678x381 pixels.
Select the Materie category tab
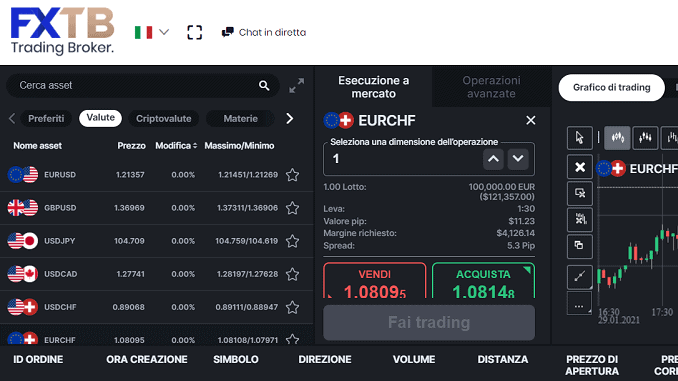pyautogui.click(x=240, y=118)
